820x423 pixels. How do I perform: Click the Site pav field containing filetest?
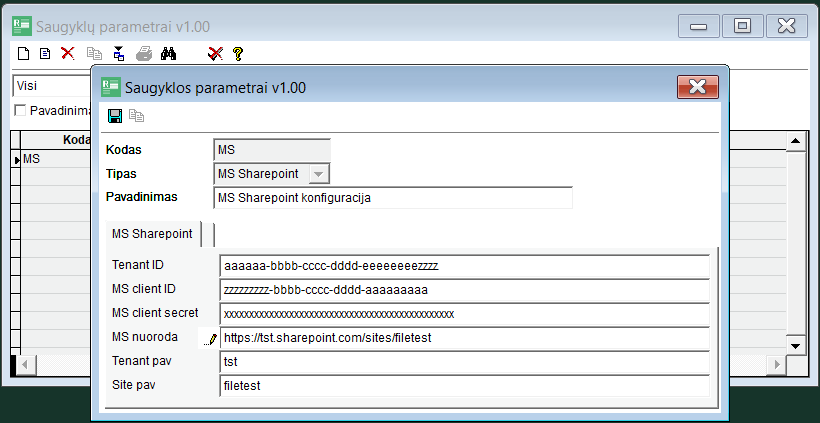pos(464,386)
